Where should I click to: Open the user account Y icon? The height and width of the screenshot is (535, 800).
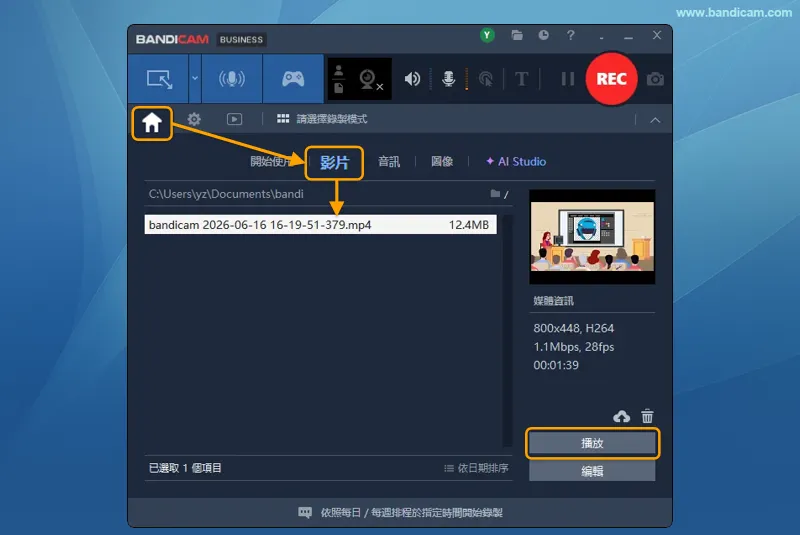pyautogui.click(x=487, y=35)
